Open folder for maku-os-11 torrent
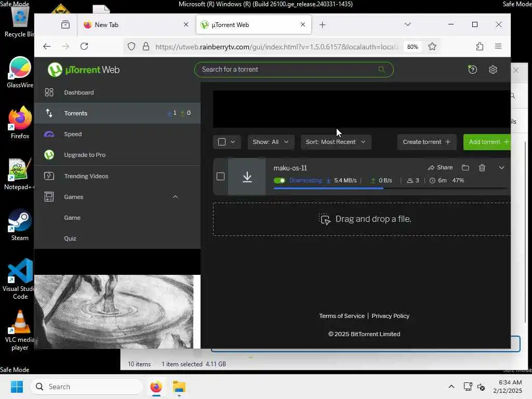The height and width of the screenshot is (399, 532). tap(465, 168)
